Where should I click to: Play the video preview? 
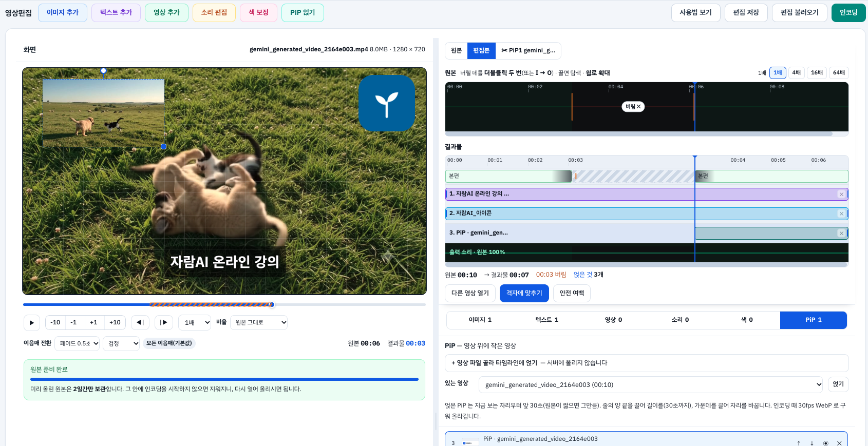tap(32, 322)
